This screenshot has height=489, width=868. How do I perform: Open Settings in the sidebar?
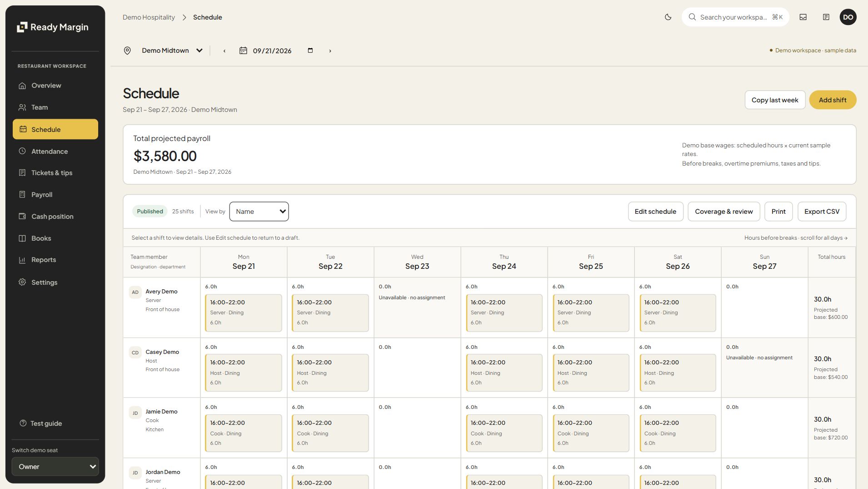click(55, 282)
